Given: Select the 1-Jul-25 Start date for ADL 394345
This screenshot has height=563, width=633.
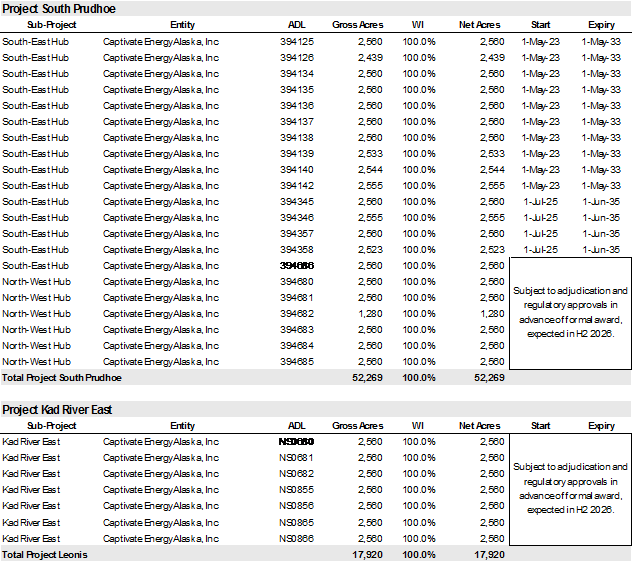Looking at the screenshot, I should [540, 202].
